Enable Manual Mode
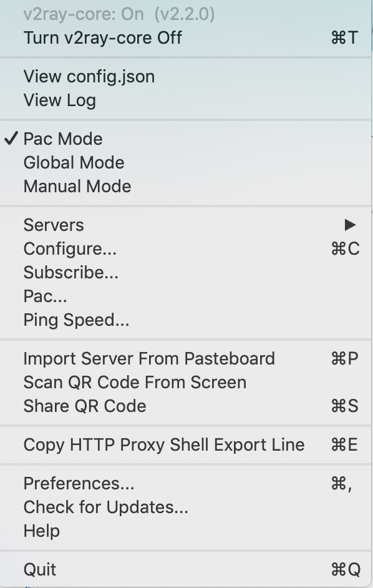Viewport: 373px width, 588px height. coord(77,186)
